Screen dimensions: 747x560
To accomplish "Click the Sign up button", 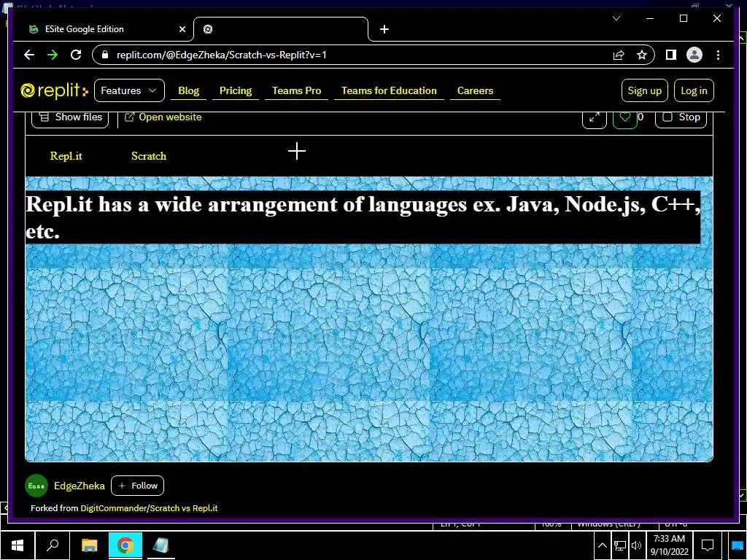I will pyautogui.click(x=645, y=90).
